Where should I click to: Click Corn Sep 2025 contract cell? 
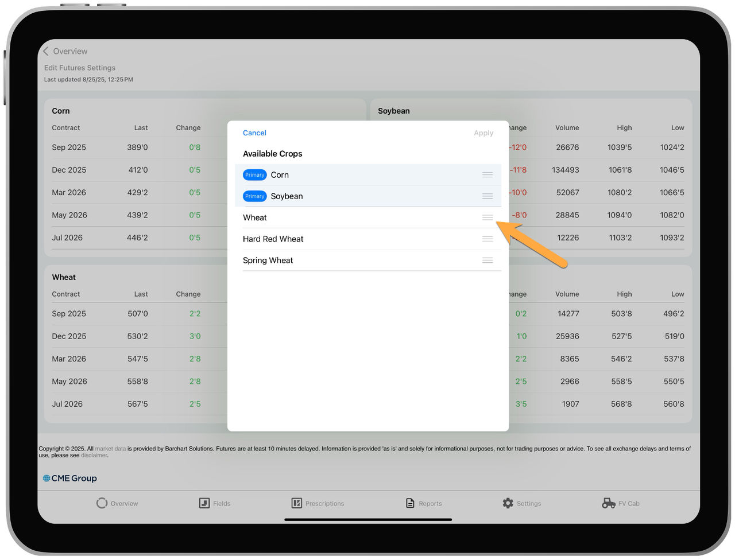[69, 147]
